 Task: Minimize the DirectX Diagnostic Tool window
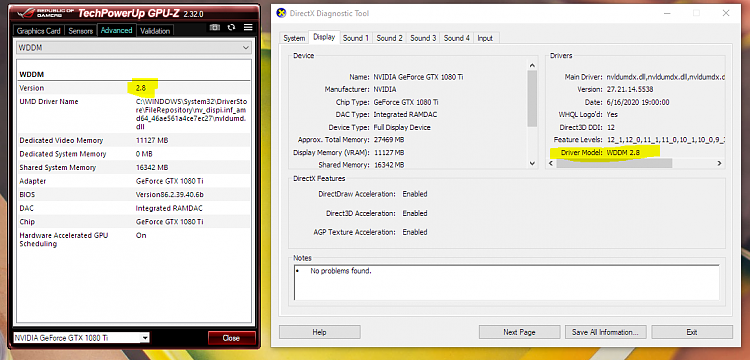[667, 13]
